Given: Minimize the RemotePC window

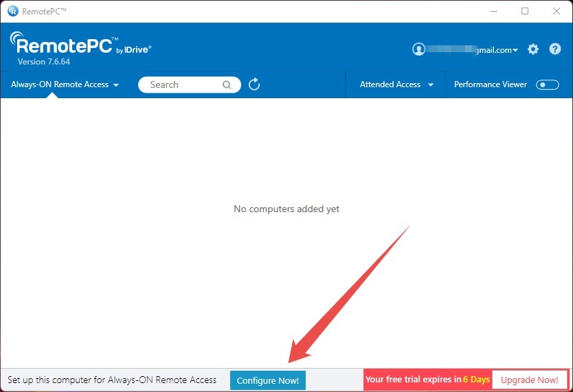Looking at the screenshot, I should [x=494, y=11].
